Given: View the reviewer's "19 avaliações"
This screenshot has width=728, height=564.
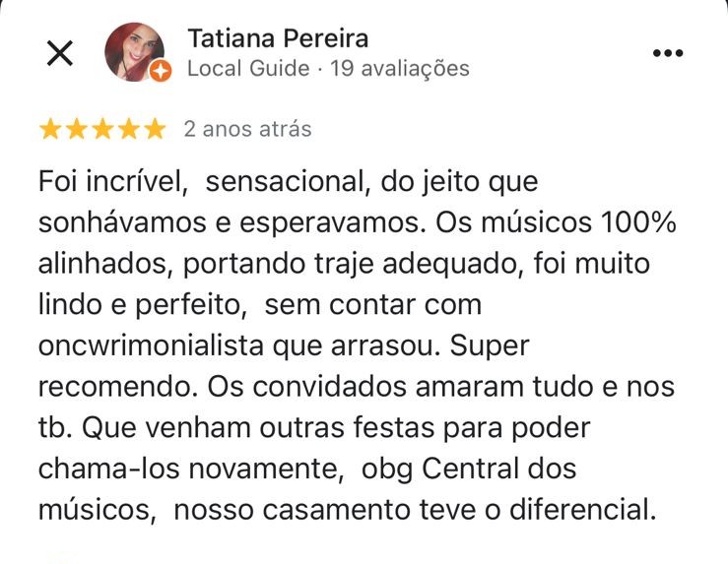Looking at the screenshot, I should tap(400, 68).
